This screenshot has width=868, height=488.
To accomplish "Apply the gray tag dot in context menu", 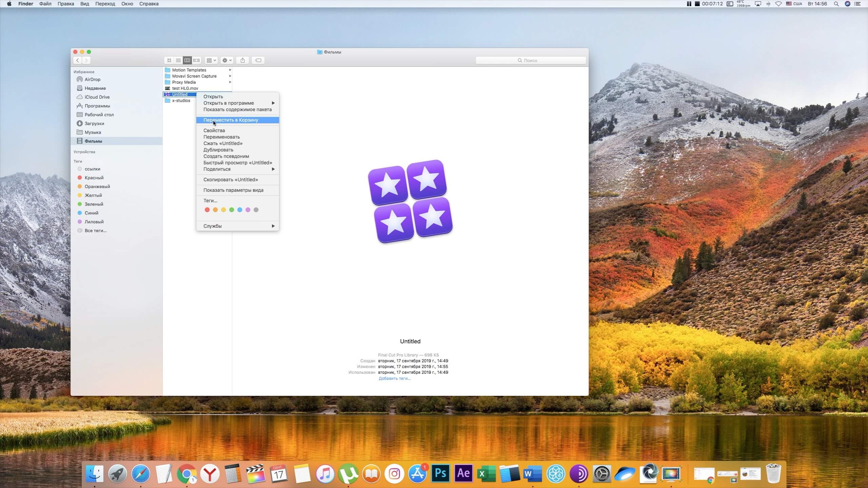I will tap(256, 210).
